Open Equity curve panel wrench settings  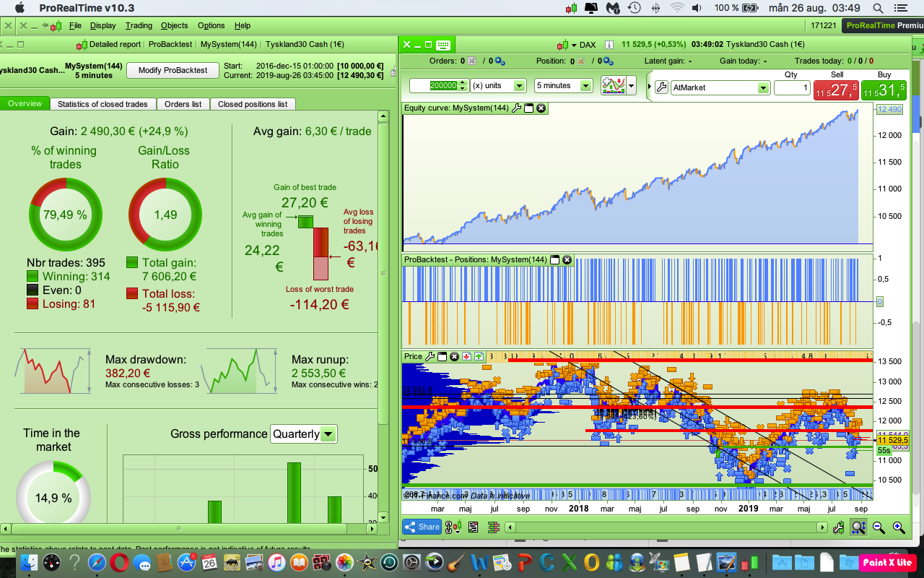click(x=516, y=108)
